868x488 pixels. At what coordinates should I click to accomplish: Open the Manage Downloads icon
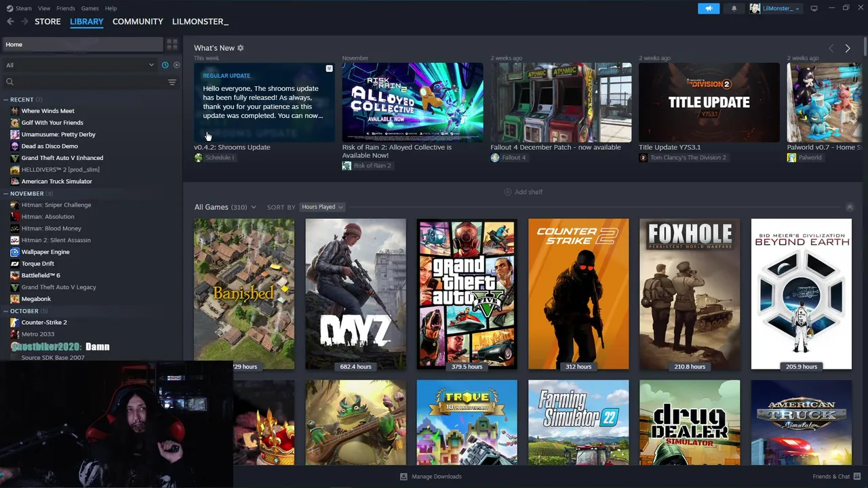point(403,476)
